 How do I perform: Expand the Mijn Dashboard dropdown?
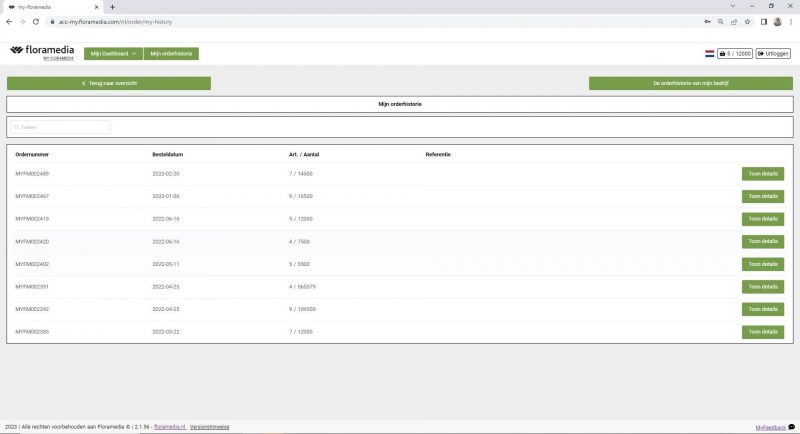[111, 53]
